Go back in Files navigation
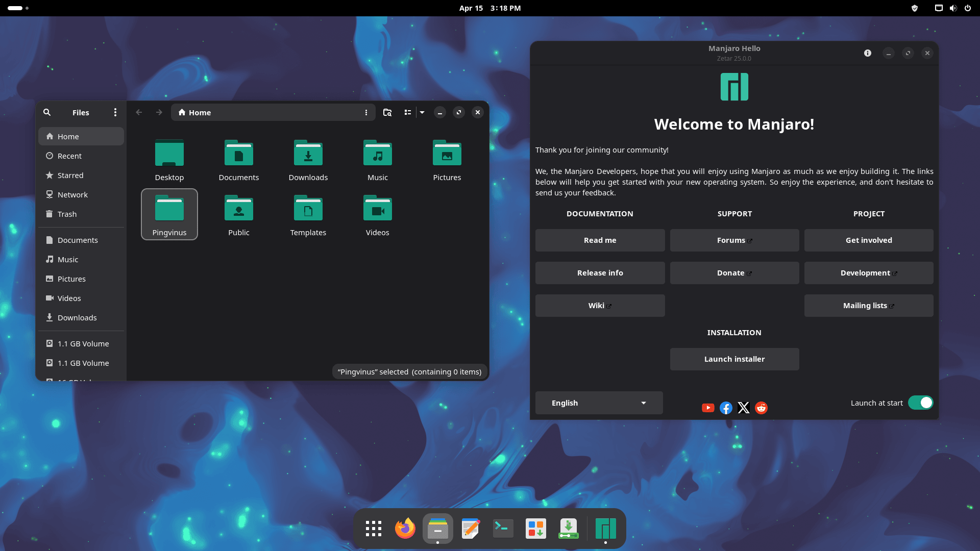 139,112
